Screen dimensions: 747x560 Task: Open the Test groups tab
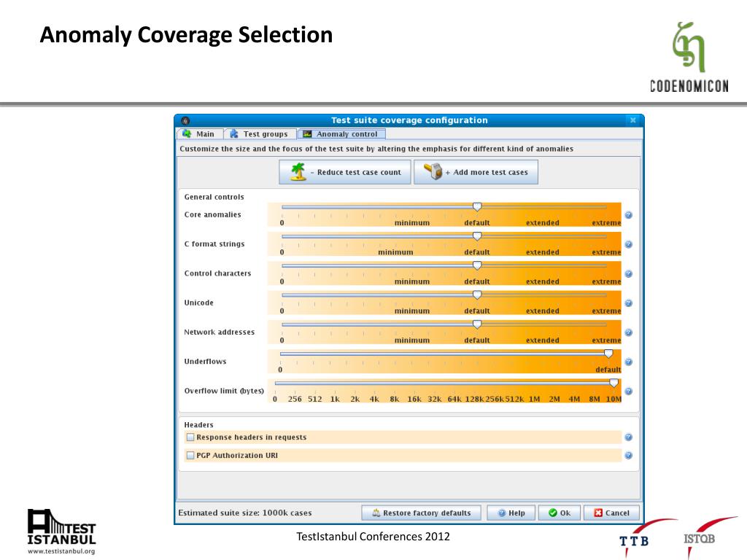tap(259, 134)
